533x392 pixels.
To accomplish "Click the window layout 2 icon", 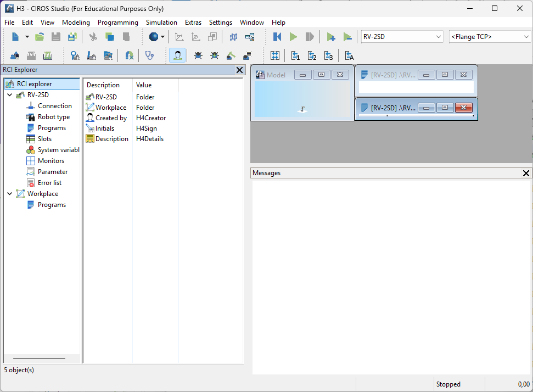I will [312, 55].
